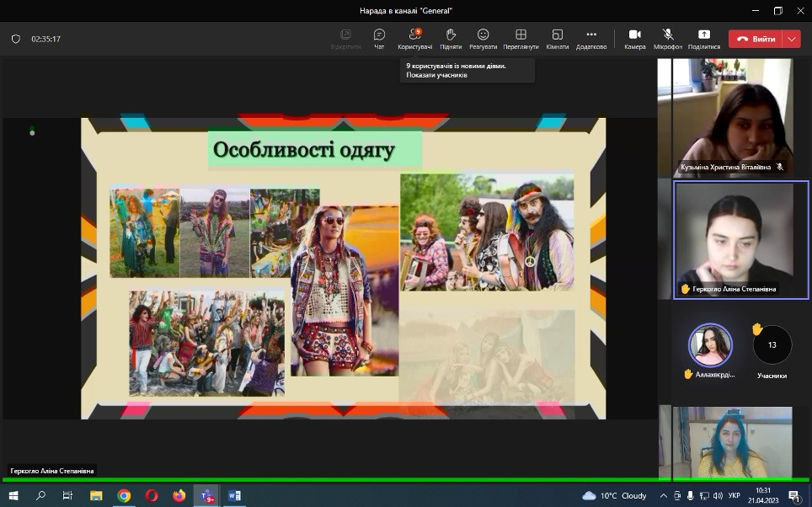This screenshot has width=812, height=507.
Task: Open Microsoft Teams from the taskbar
Action: (x=206, y=496)
